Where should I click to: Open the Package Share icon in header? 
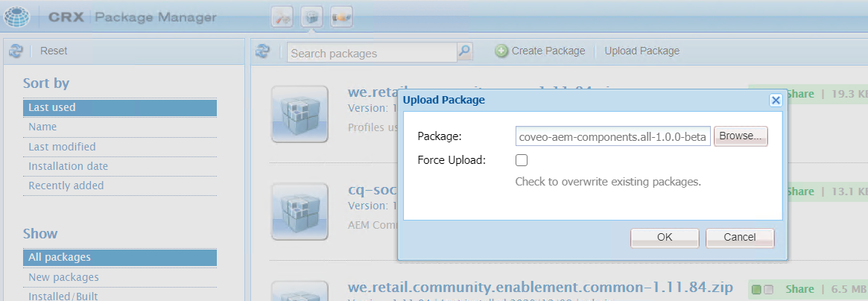[x=341, y=18]
